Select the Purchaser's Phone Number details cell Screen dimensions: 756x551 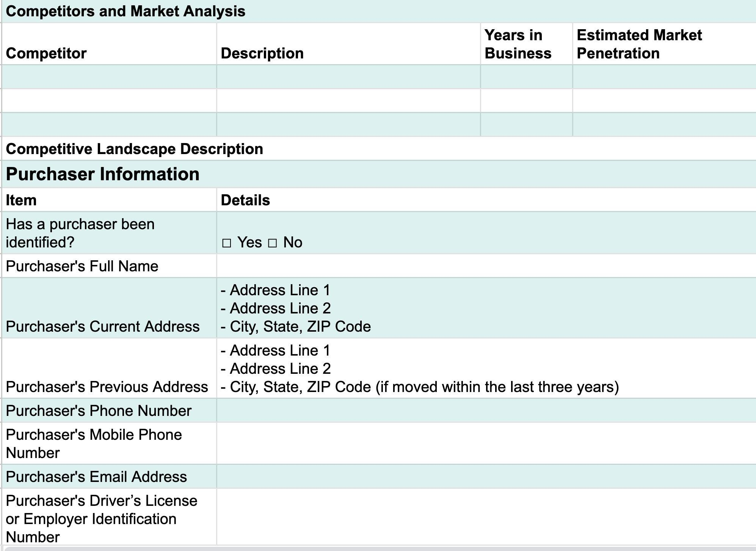click(485, 411)
